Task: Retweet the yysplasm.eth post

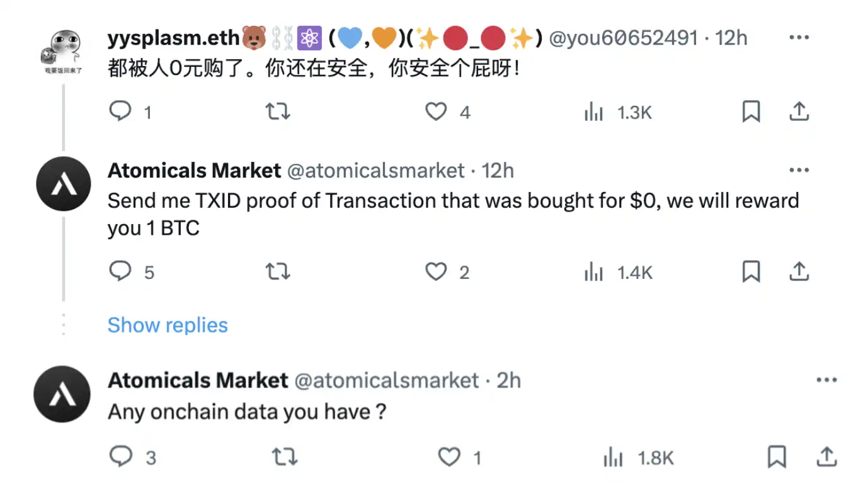Action: [277, 112]
